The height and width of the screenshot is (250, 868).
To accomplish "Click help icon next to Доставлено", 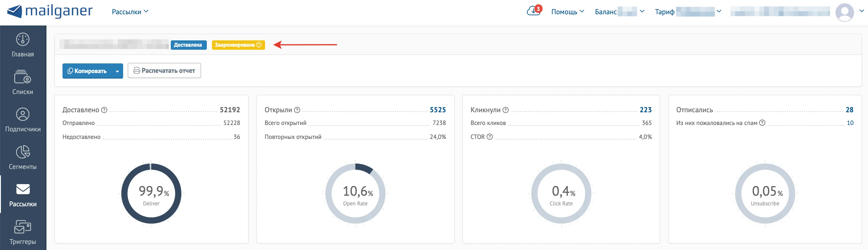I will tap(104, 110).
